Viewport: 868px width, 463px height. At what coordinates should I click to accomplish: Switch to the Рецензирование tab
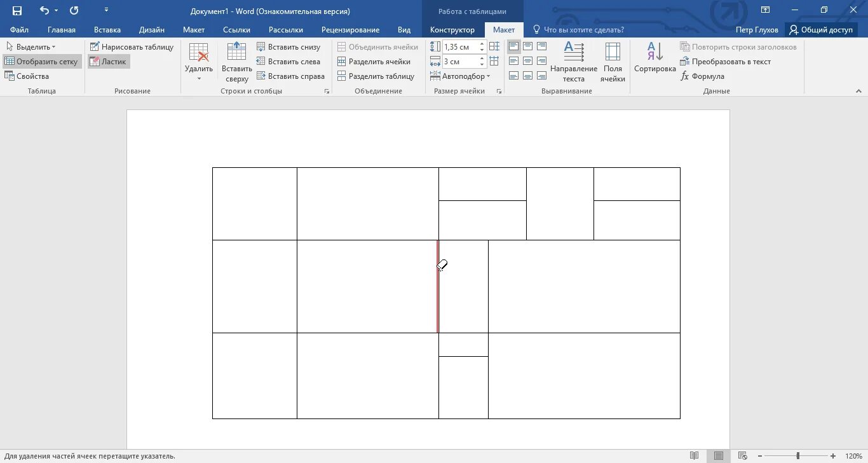[x=350, y=30]
